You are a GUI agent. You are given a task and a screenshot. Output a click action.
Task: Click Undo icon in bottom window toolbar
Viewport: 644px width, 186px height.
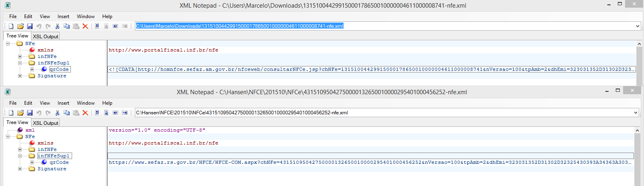tap(39, 113)
